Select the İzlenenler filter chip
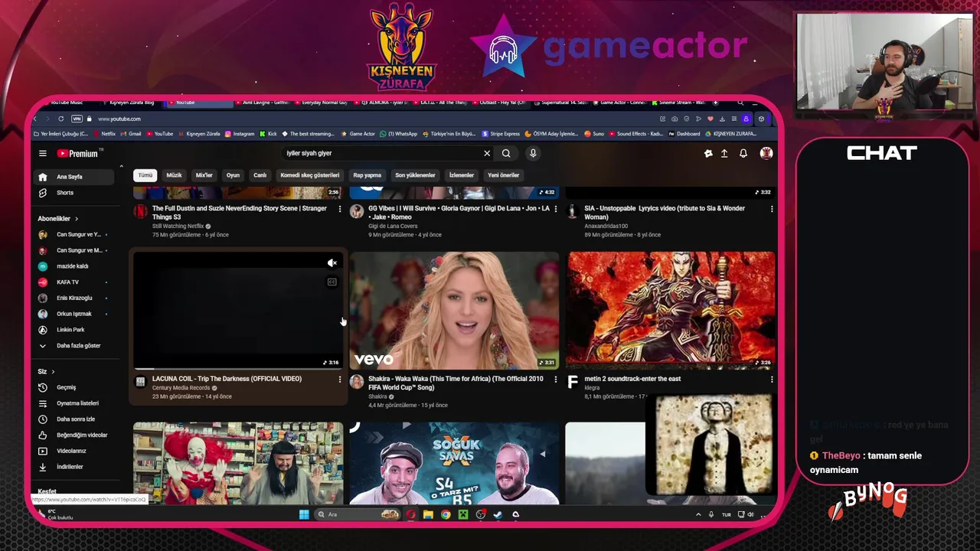Image resolution: width=980 pixels, height=551 pixels. 462,175
